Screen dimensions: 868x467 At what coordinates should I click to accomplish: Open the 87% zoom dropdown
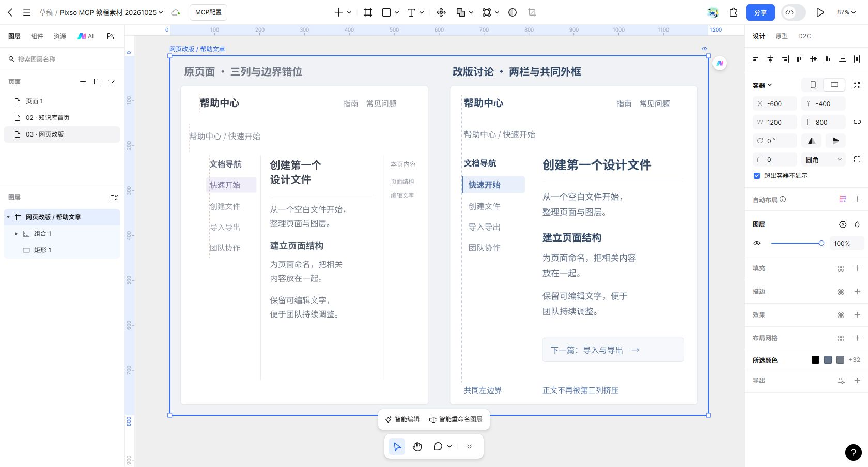tap(846, 12)
